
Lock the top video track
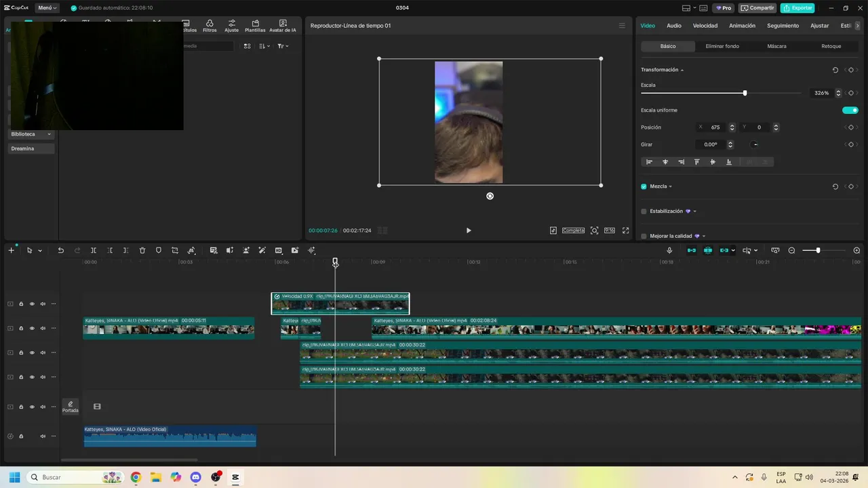point(21,304)
